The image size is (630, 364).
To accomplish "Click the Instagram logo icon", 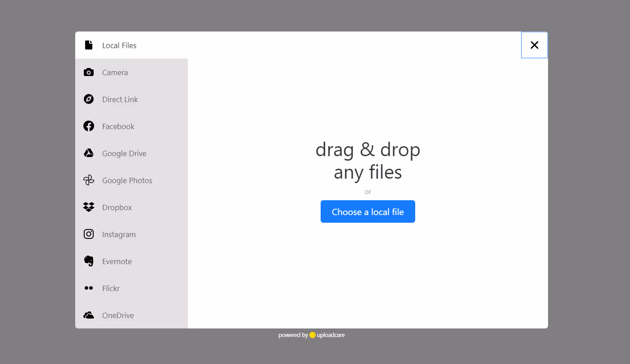I will point(89,234).
